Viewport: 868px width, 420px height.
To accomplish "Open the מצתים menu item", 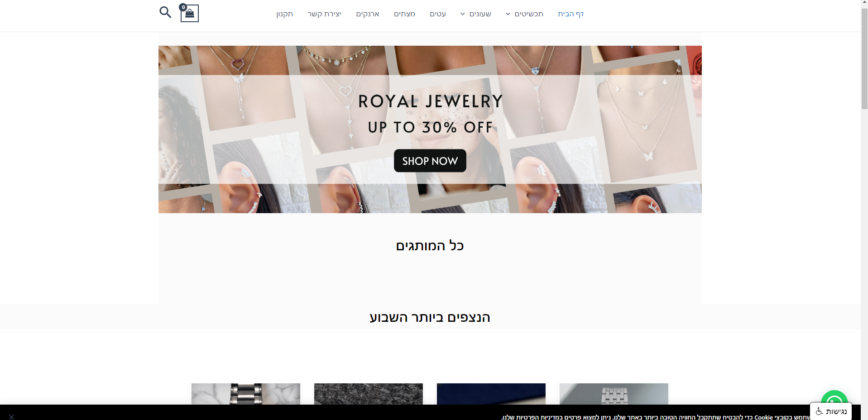I will point(404,14).
